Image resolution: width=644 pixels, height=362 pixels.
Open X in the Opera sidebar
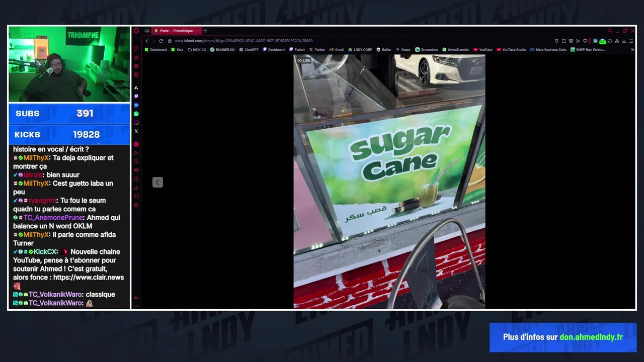(136, 131)
